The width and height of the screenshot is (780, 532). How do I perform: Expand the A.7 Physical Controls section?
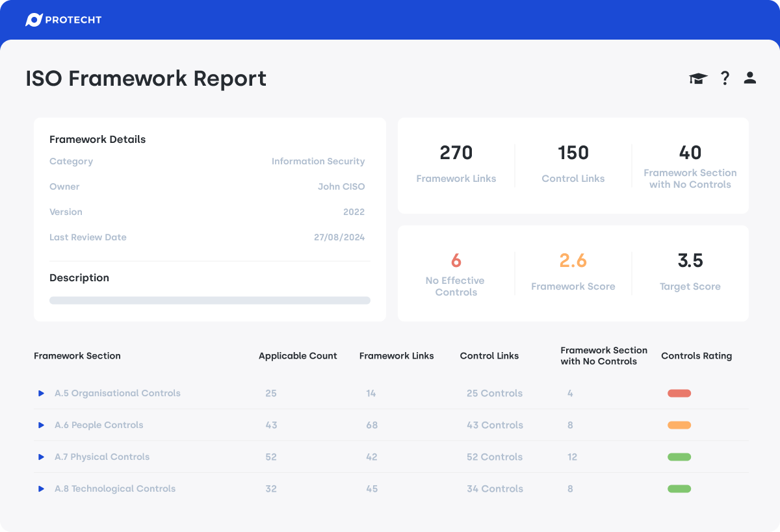tap(102, 457)
